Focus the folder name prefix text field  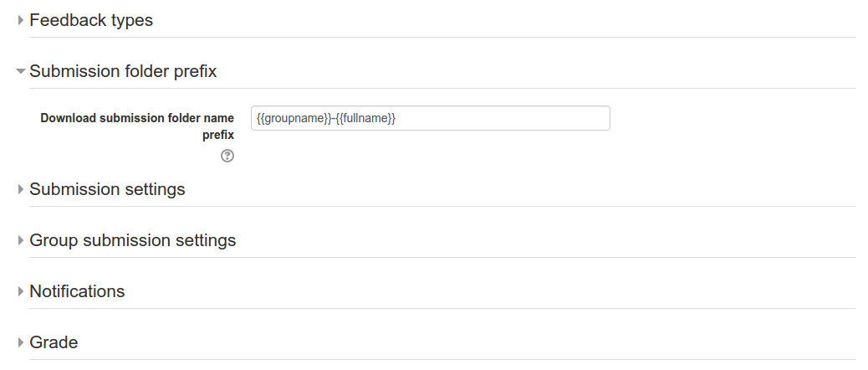click(430, 118)
